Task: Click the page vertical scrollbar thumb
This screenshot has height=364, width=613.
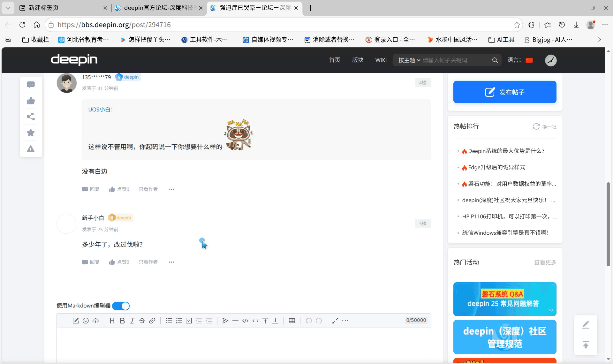Action: click(609, 224)
